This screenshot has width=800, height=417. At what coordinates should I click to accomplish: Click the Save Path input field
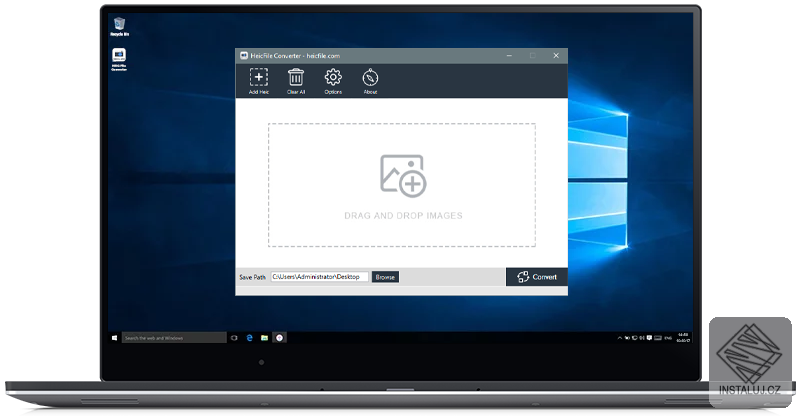click(x=319, y=277)
